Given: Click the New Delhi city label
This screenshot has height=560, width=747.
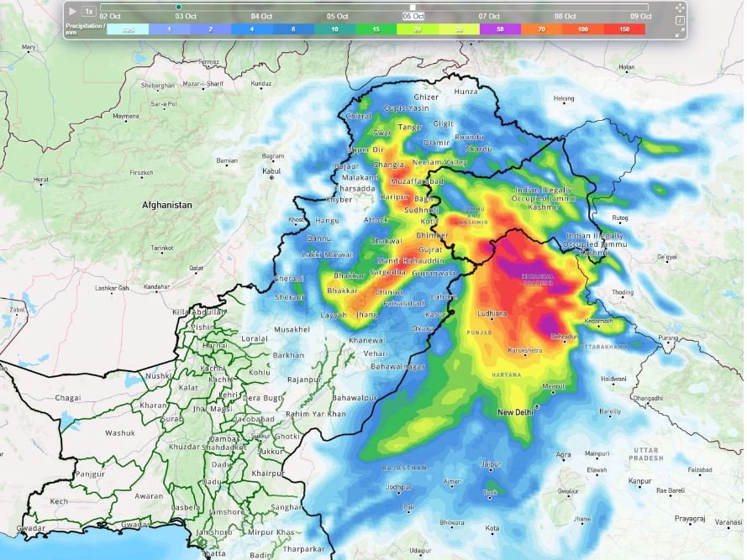Looking at the screenshot, I should [517, 412].
